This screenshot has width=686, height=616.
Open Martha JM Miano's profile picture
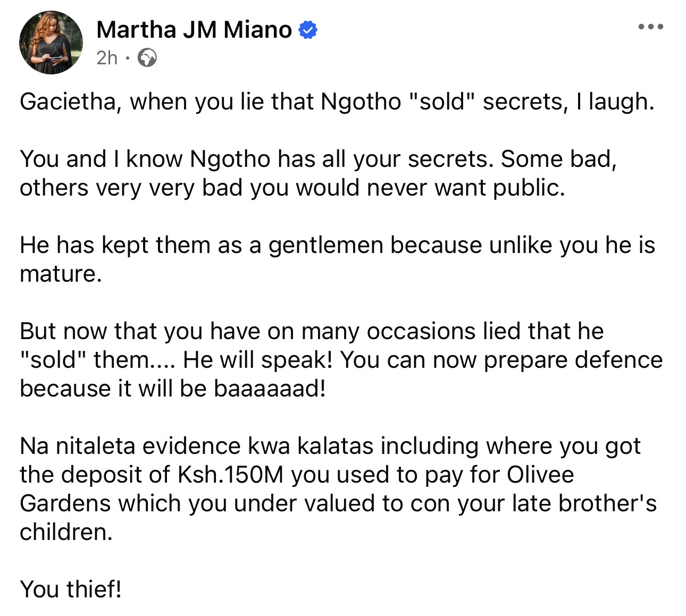point(51,42)
